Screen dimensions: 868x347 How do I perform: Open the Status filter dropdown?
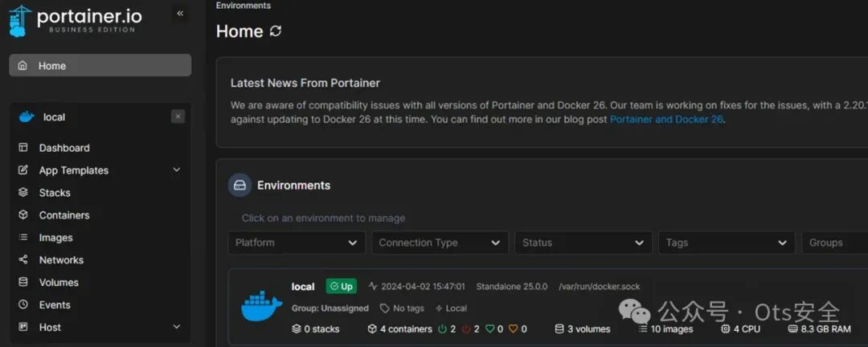pos(583,243)
